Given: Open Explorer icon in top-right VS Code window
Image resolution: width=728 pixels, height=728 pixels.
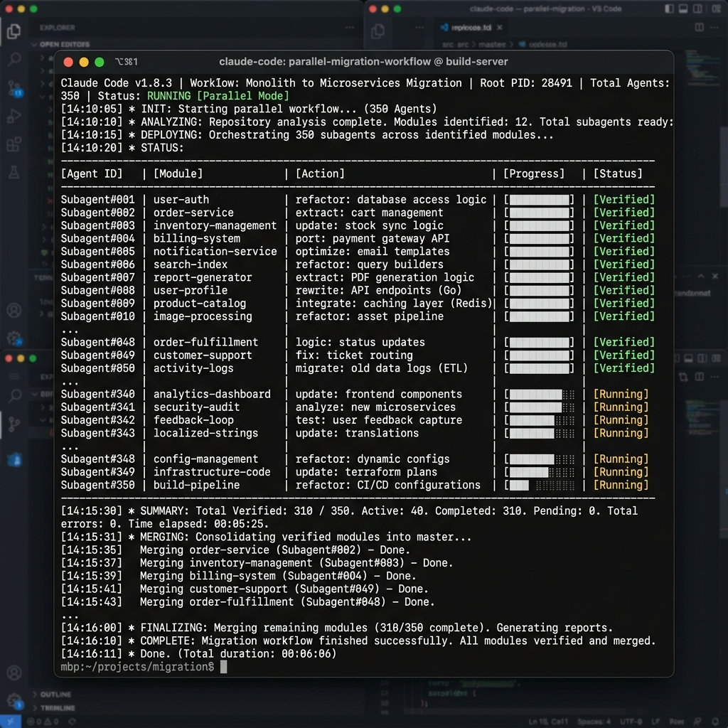Looking at the screenshot, I should (378, 31).
